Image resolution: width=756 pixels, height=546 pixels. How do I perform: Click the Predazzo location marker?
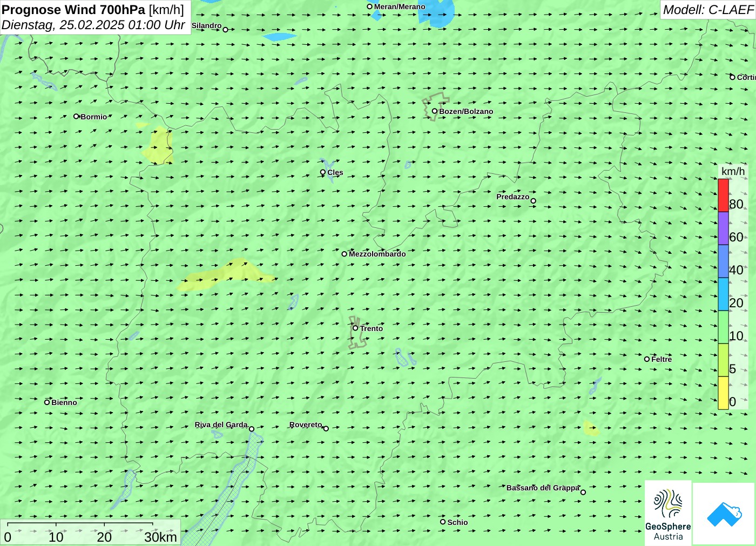[x=533, y=201]
